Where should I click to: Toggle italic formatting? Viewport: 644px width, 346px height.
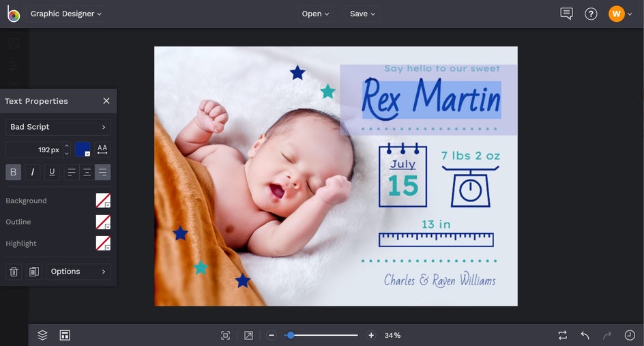pyautogui.click(x=33, y=172)
